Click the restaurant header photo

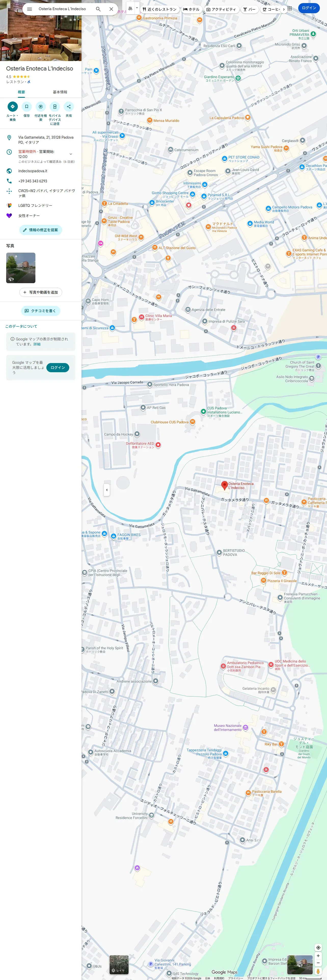pos(41,31)
